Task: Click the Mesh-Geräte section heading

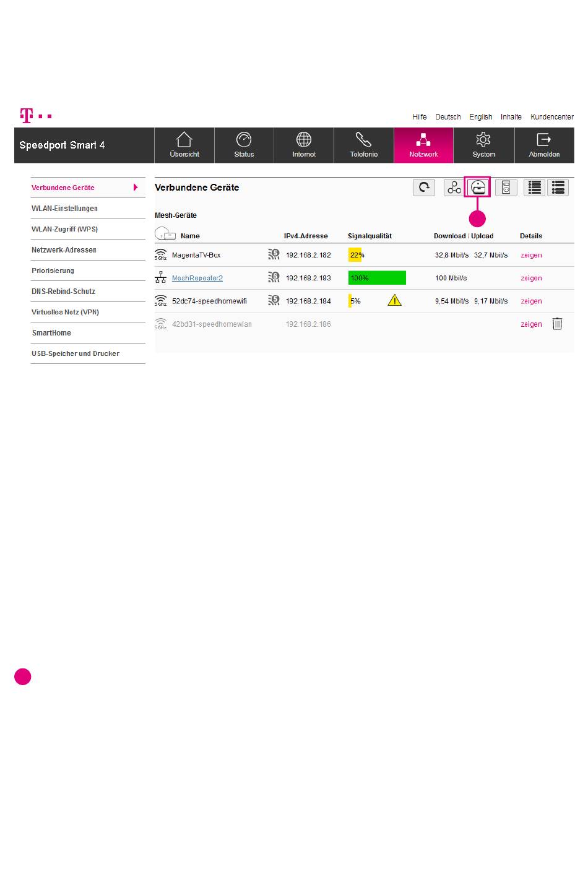Action: pyautogui.click(x=176, y=215)
